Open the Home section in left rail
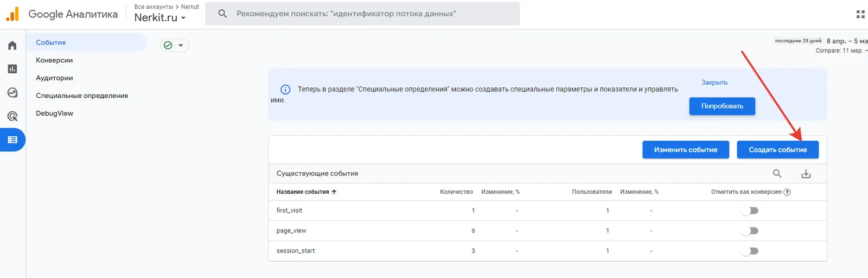The image size is (868, 278). pos(12,46)
